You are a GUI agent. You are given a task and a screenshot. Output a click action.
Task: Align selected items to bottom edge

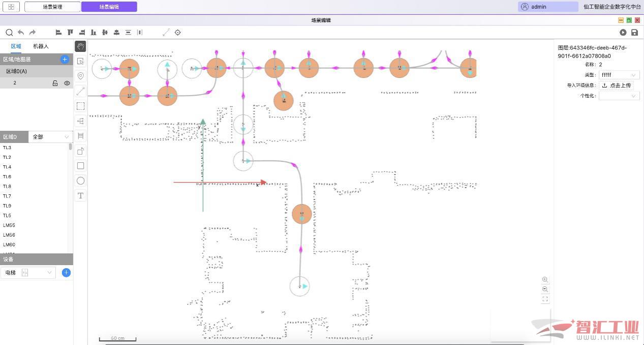(x=94, y=33)
